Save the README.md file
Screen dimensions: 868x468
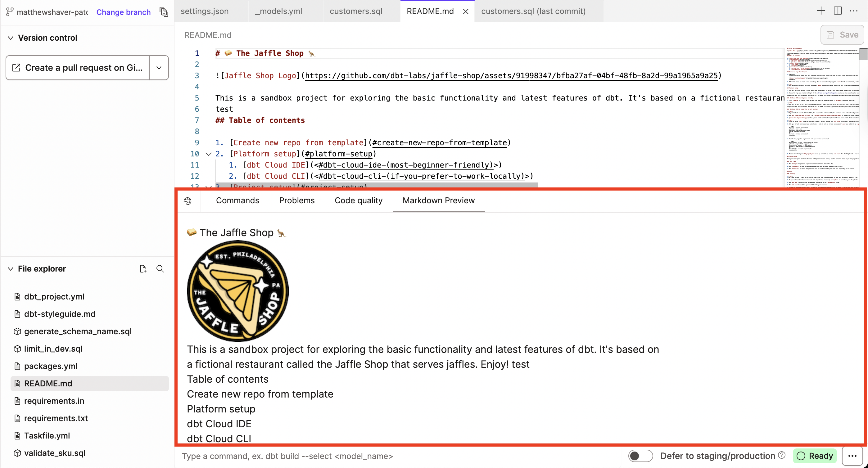(x=842, y=35)
